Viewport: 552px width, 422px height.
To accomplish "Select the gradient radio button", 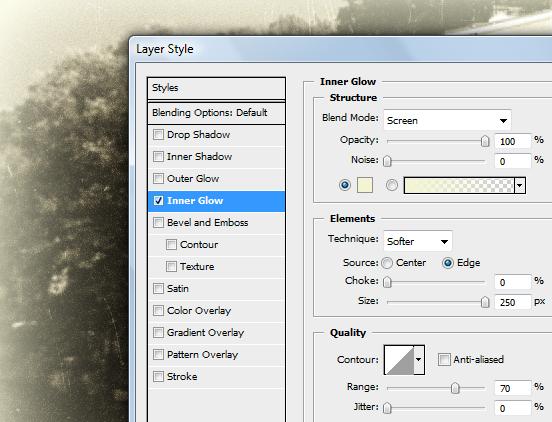I will [x=392, y=185].
